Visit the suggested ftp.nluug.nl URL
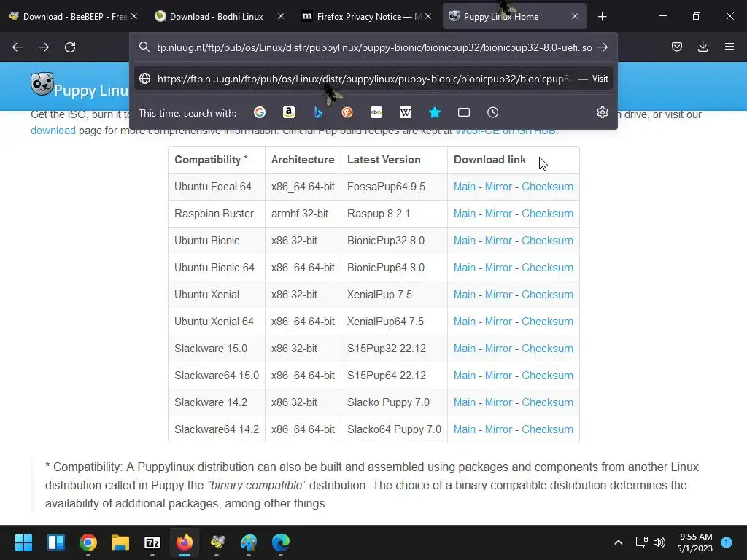Image resolution: width=747 pixels, height=560 pixels. [374, 79]
